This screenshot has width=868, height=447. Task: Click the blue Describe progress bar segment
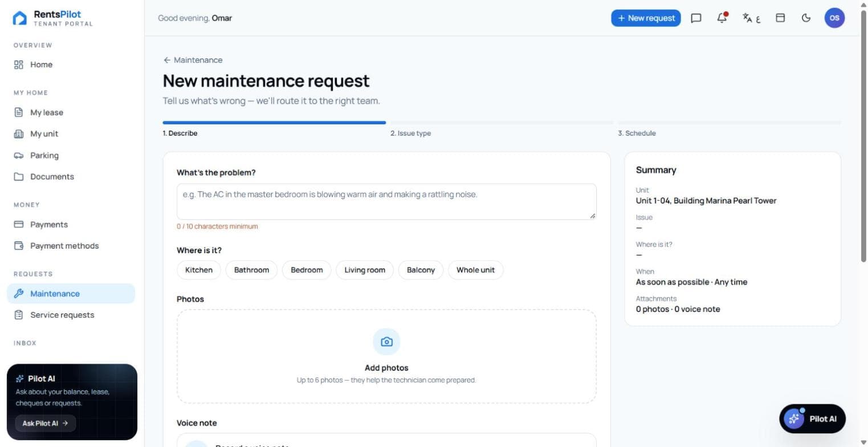[274, 123]
